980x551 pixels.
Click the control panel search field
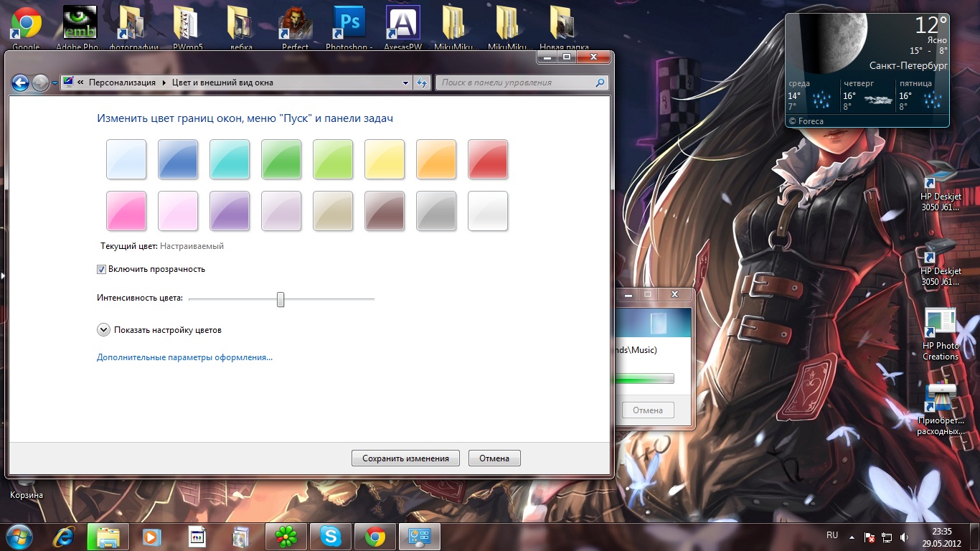517,83
